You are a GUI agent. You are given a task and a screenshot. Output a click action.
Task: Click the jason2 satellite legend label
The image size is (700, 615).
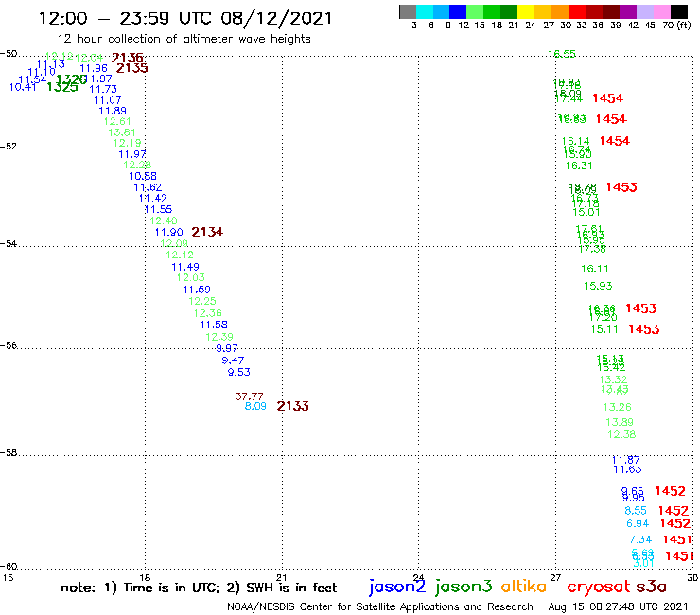click(x=397, y=587)
